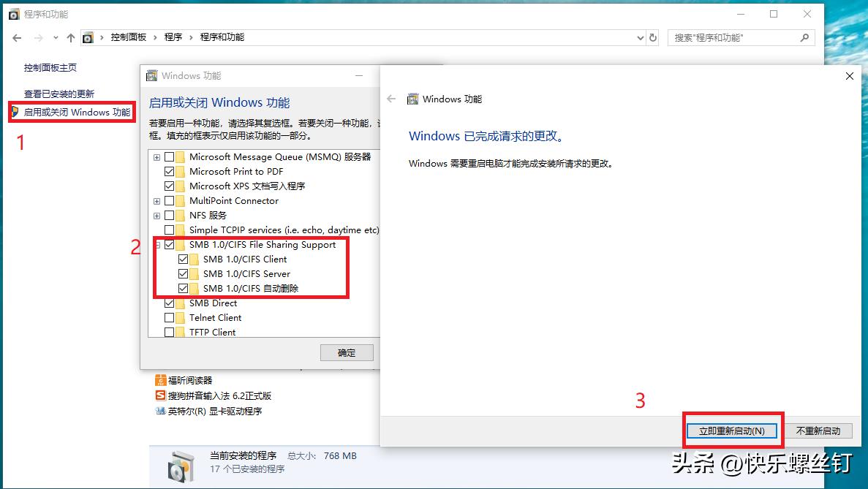Select the 搜狗拼音输入法 6.2正式版 entry icon

(161, 395)
